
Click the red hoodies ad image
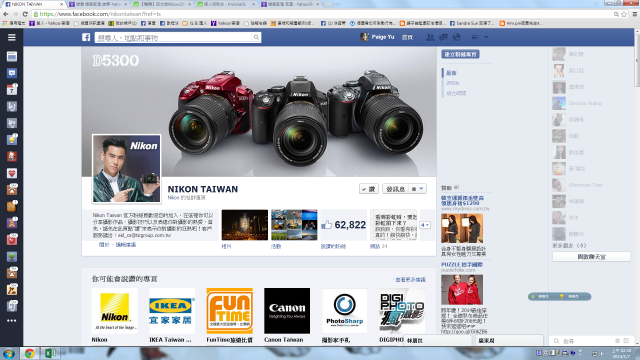pyautogui.click(x=462, y=289)
